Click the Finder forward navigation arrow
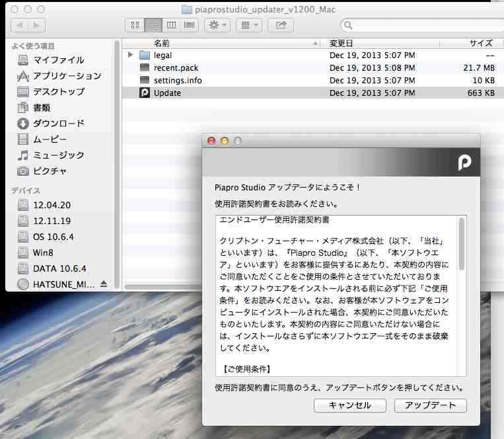The image size is (504, 439). [36, 25]
